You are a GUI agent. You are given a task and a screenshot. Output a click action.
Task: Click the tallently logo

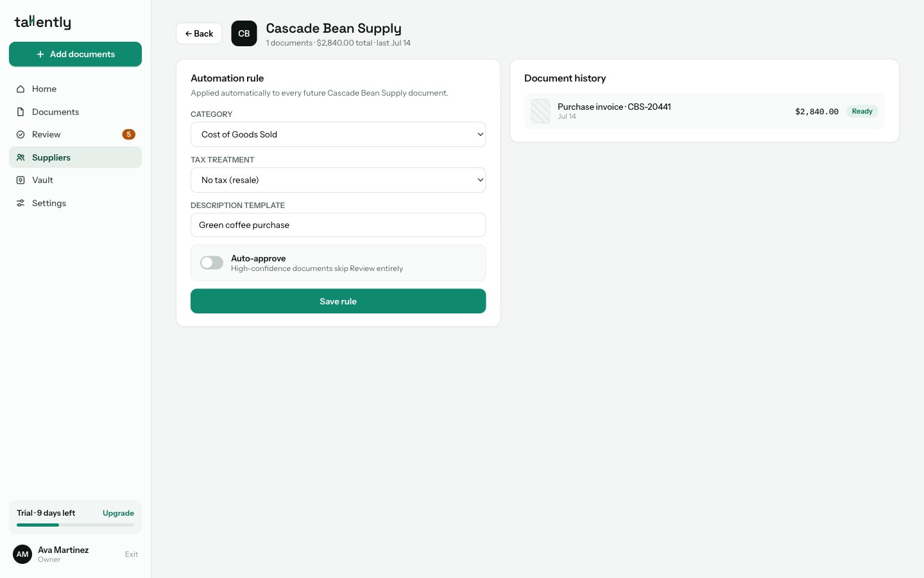coord(43,22)
